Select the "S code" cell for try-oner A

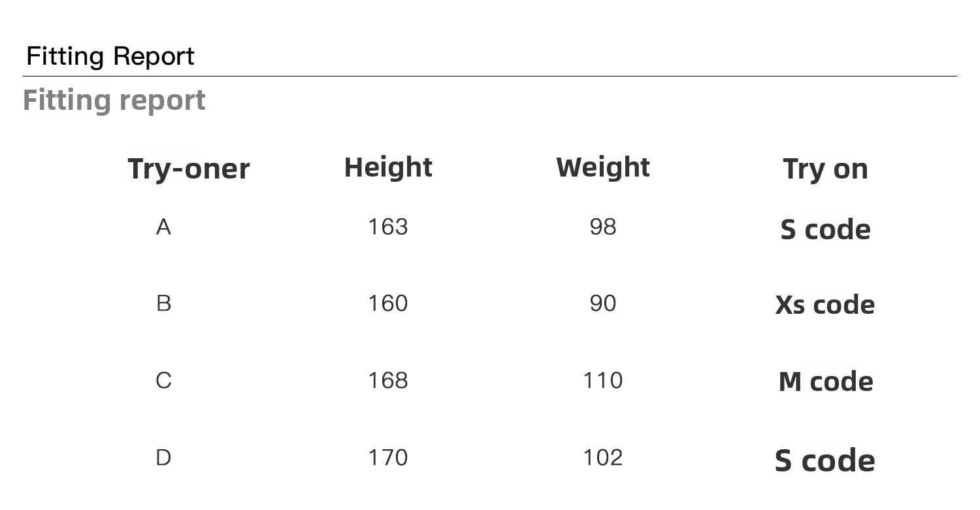[x=825, y=229]
